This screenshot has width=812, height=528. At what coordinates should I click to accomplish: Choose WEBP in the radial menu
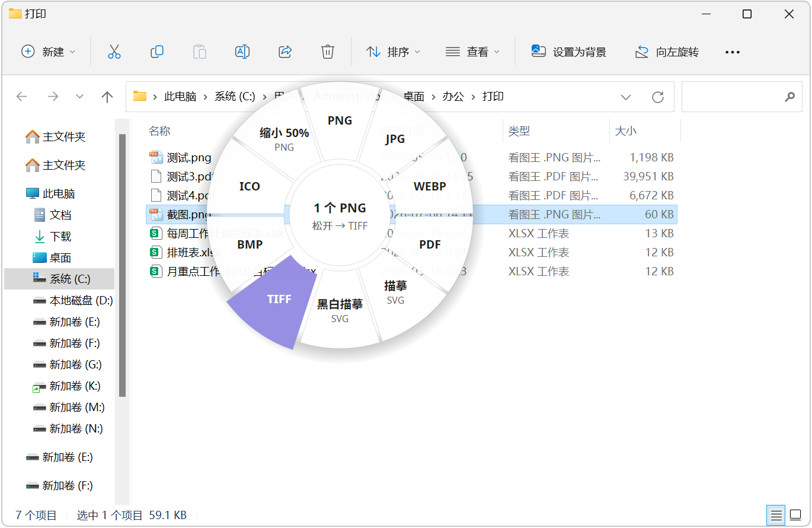(430, 186)
